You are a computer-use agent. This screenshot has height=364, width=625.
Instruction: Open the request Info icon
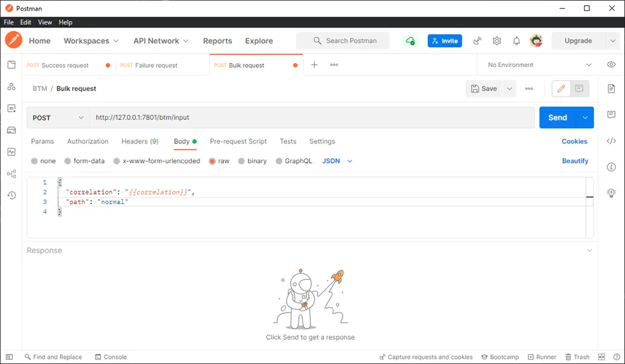(x=611, y=167)
